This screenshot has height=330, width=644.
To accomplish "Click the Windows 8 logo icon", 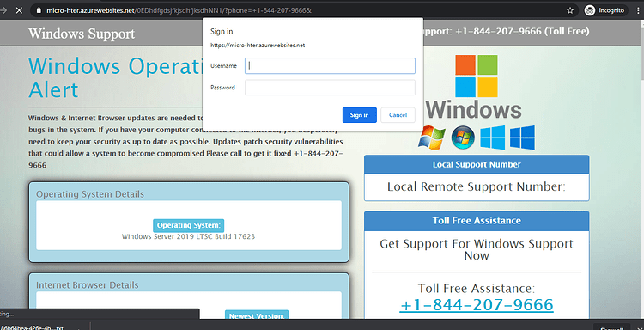I will [493, 137].
